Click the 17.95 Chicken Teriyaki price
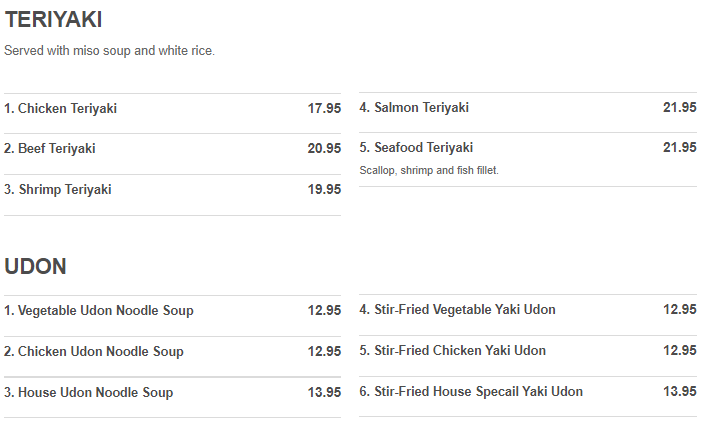Screen dimensions: 708x440 click(324, 109)
